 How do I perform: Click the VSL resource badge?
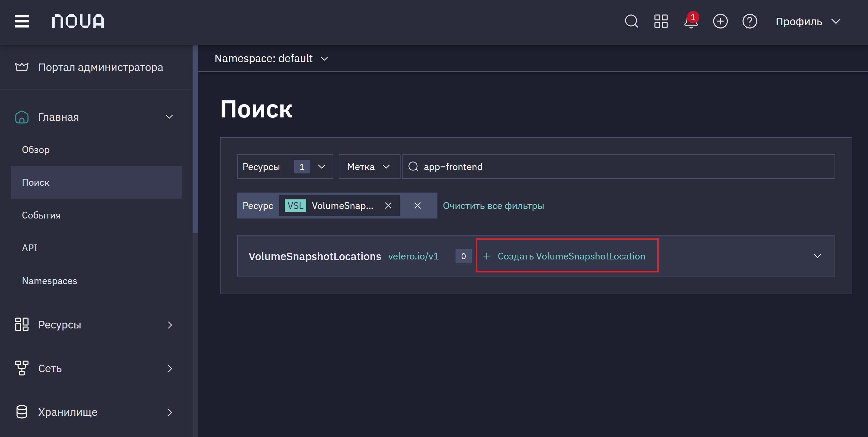(x=295, y=206)
